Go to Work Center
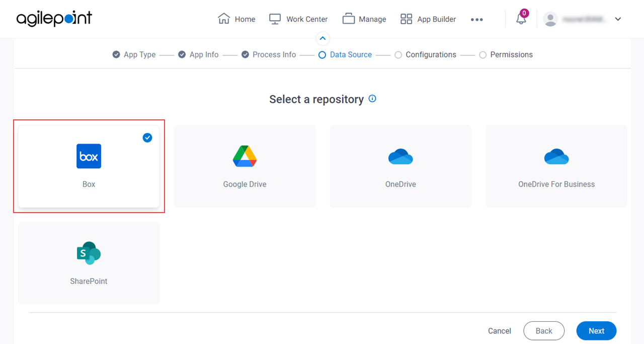 click(x=298, y=19)
